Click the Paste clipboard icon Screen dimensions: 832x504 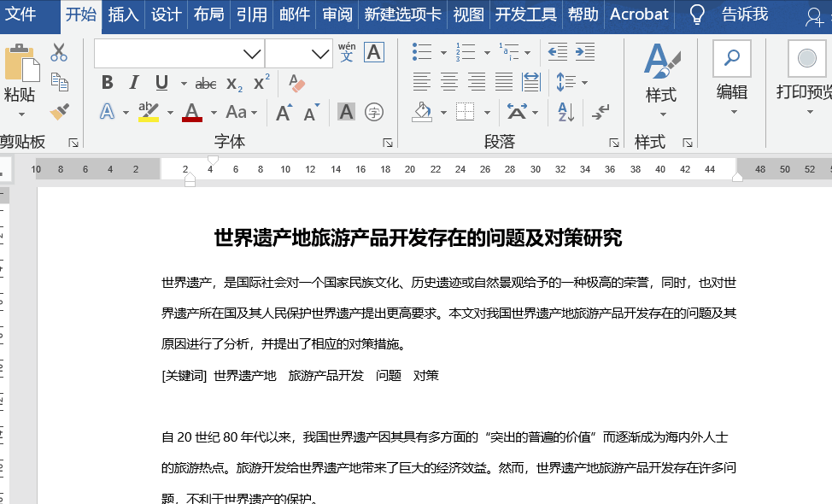[x=21, y=62]
